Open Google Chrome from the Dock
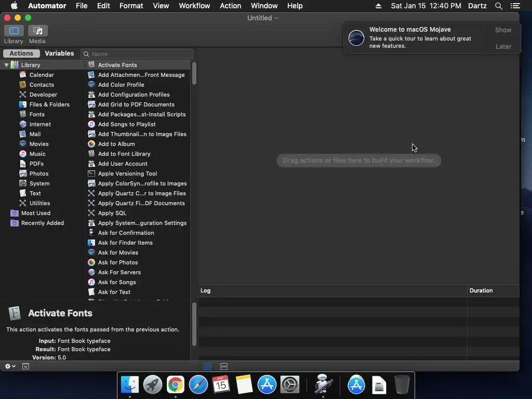 point(175,385)
